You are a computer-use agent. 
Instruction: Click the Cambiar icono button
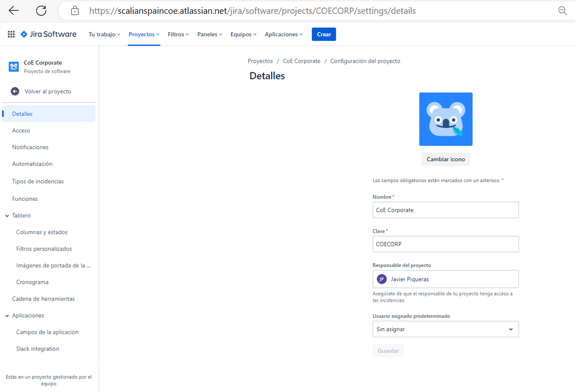[x=445, y=159]
